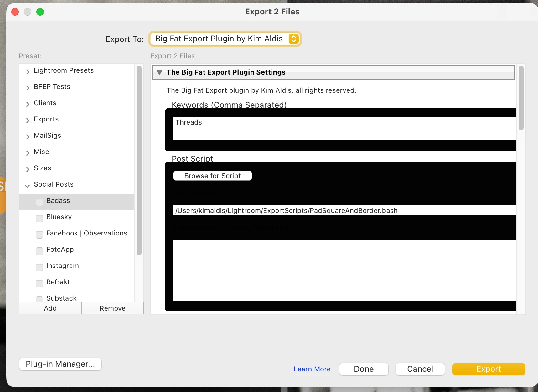This screenshot has height=392, width=538.
Task: Select the Social Posts folder label
Action: [54, 184]
